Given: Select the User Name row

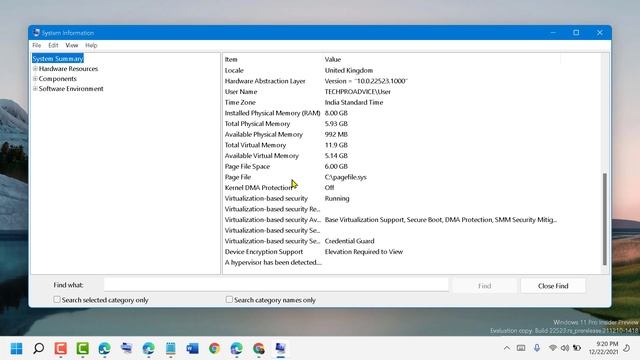Looking at the screenshot, I should coord(411,91).
